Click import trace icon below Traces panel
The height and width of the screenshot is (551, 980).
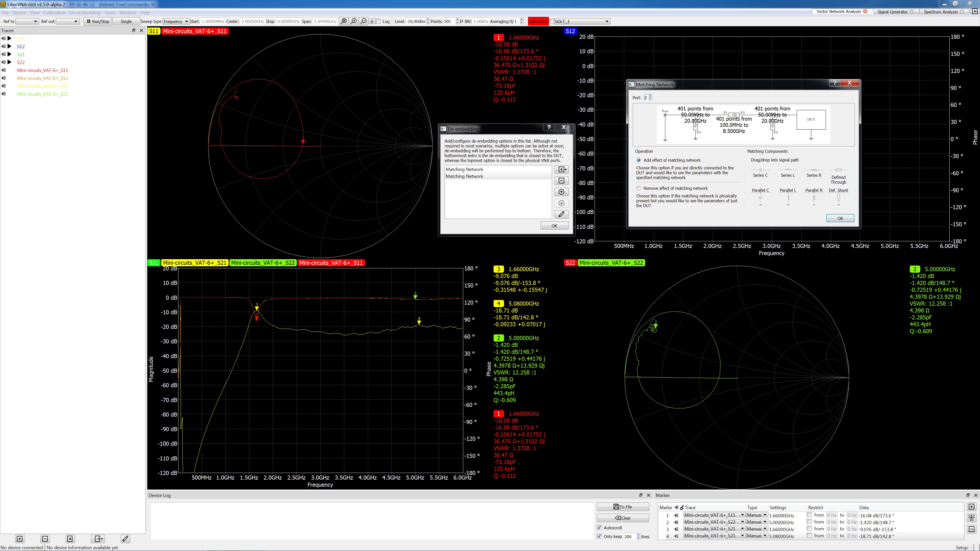click(70, 539)
